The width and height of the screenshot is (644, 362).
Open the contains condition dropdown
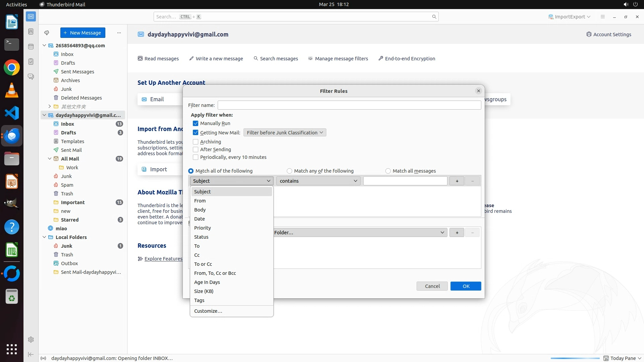pyautogui.click(x=318, y=181)
